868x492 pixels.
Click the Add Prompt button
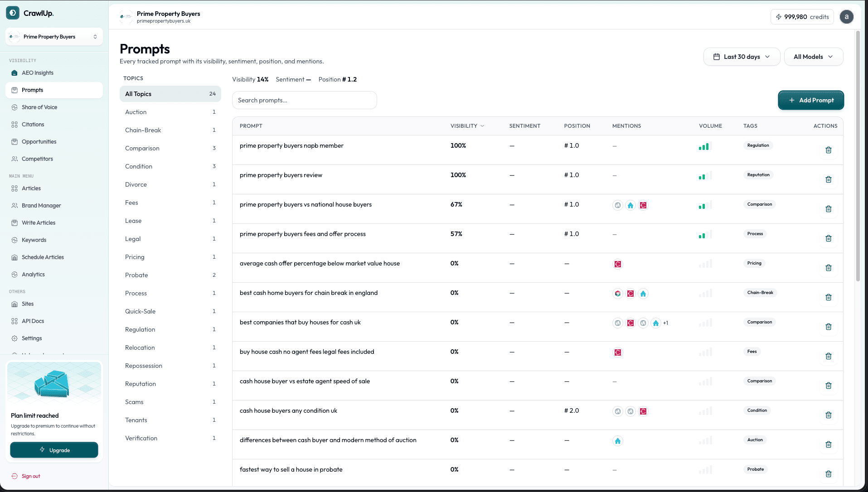[x=811, y=100]
